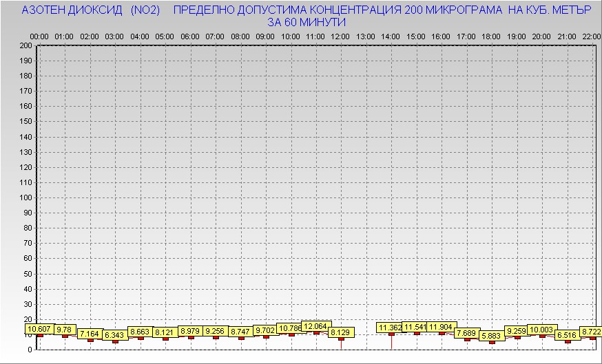The height and width of the screenshot is (364, 602).
Task: Click the 8.129 data label
Action: pyautogui.click(x=341, y=332)
